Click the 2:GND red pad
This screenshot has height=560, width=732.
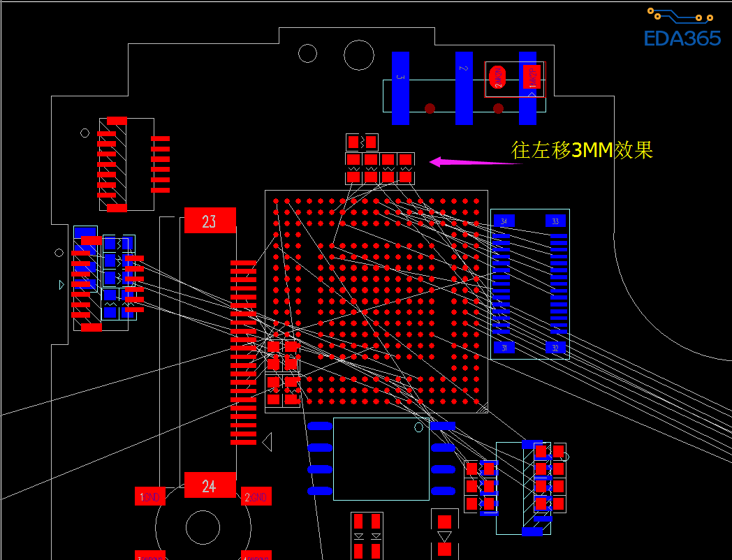point(256,496)
